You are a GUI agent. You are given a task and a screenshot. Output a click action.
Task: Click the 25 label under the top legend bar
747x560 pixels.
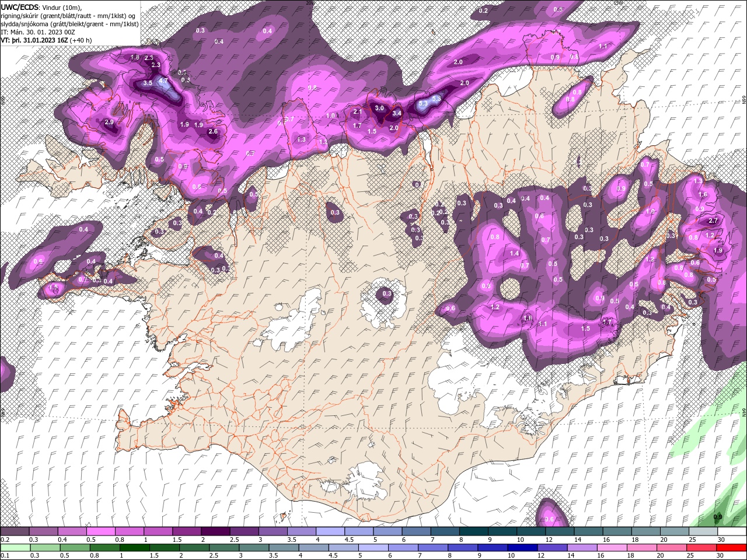tap(692, 540)
